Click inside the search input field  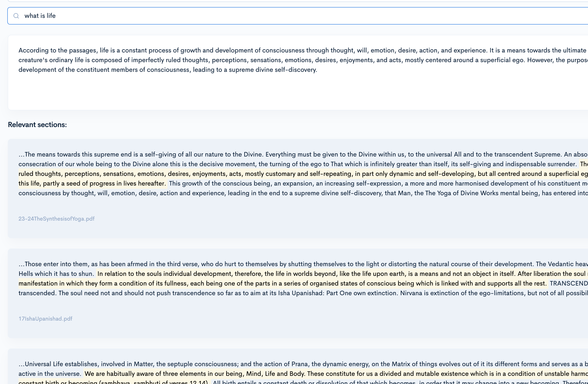[173, 15]
